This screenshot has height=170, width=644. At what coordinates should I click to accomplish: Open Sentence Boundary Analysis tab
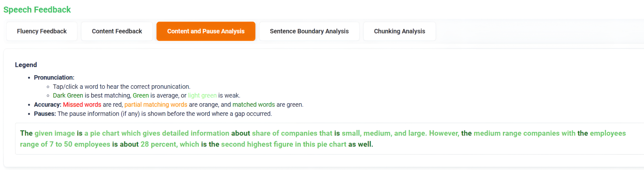309,31
